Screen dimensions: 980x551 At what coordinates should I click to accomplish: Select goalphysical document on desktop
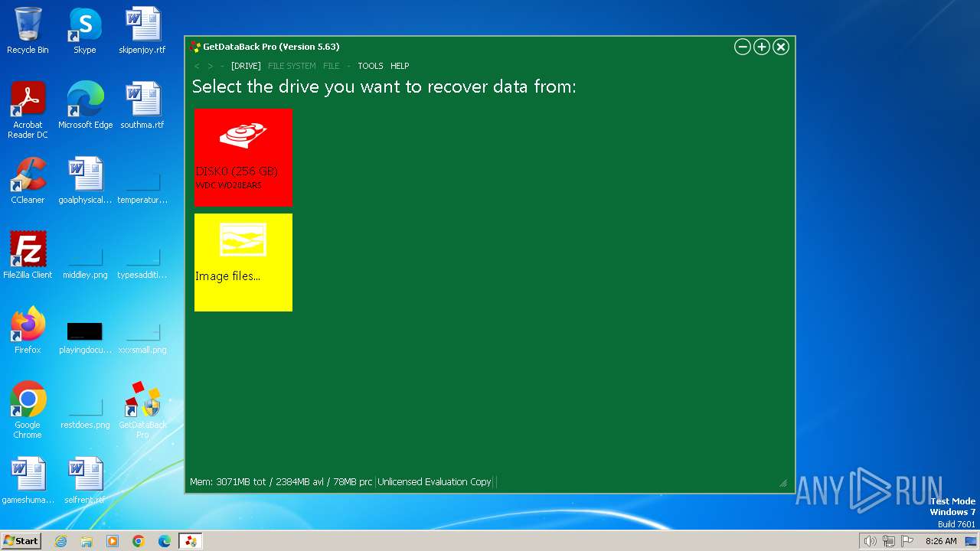click(x=85, y=181)
